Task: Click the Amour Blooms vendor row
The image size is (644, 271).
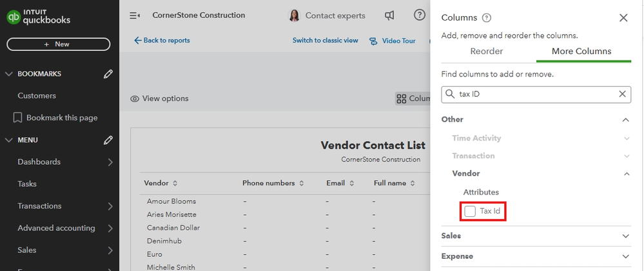Action: point(171,201)
